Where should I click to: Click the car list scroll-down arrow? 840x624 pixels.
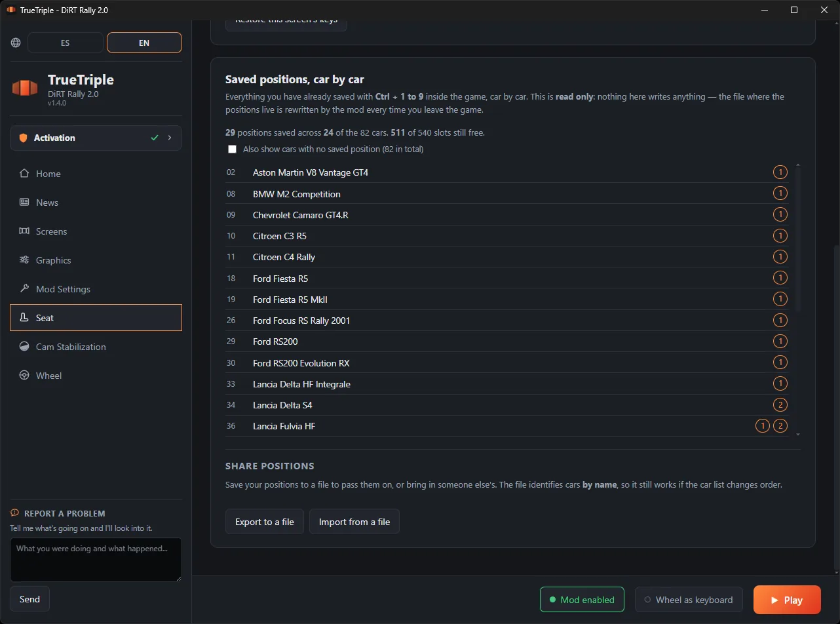(x=798, y=434)
